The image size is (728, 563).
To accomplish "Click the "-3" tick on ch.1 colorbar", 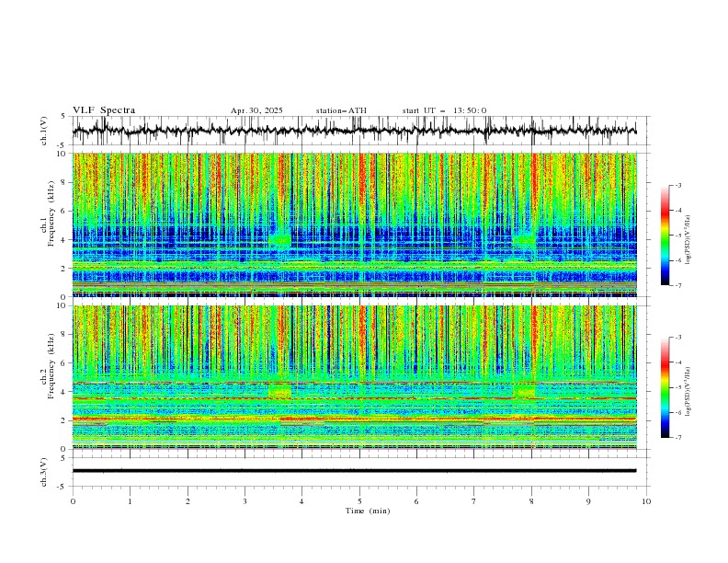I will (x=678, y=185).
